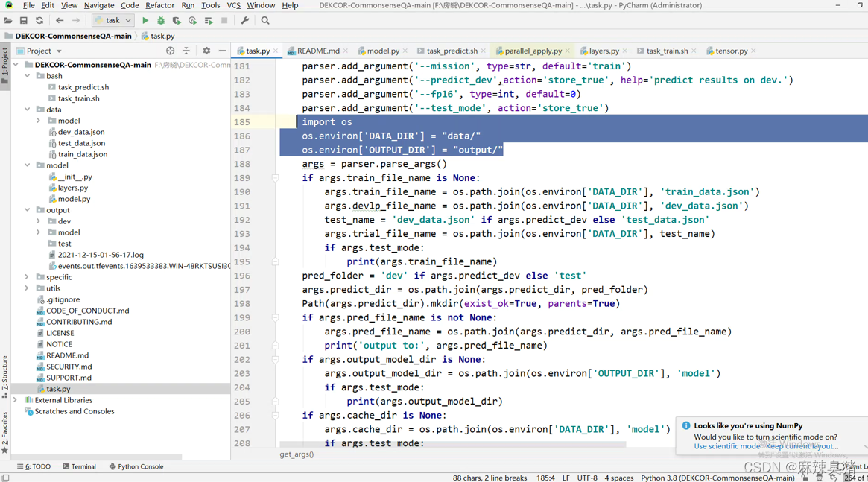
Task: Hide the Project panel with the minus icon
Action: tap(223, 51)
